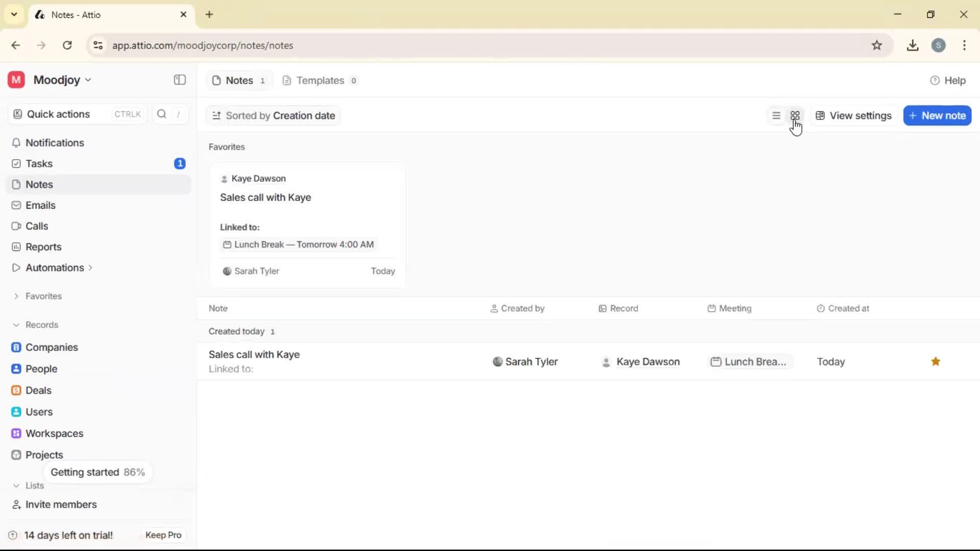Select Emails in the sidebar
This screenshot has height=551, width=980.
pyautogui.click(x=40, y=205)
